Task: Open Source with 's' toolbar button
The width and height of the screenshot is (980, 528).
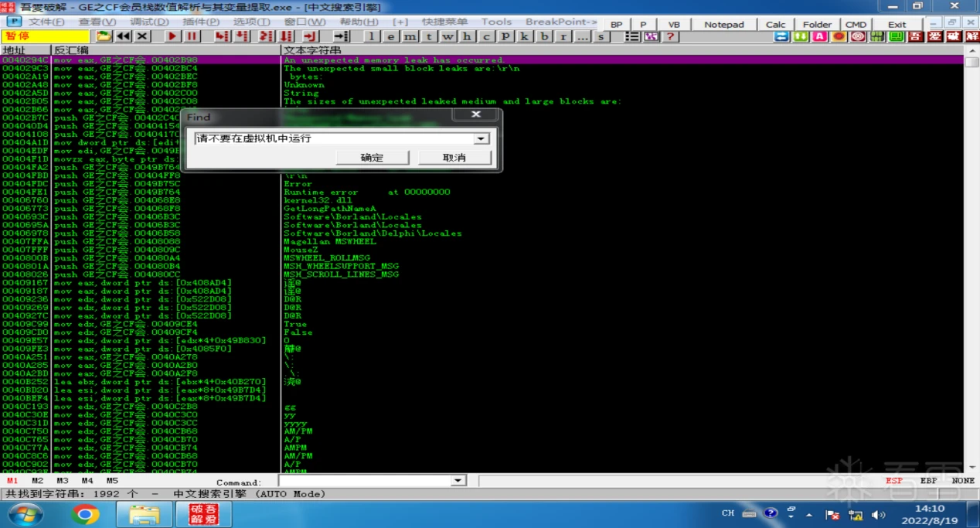Action: coord(601,36)
